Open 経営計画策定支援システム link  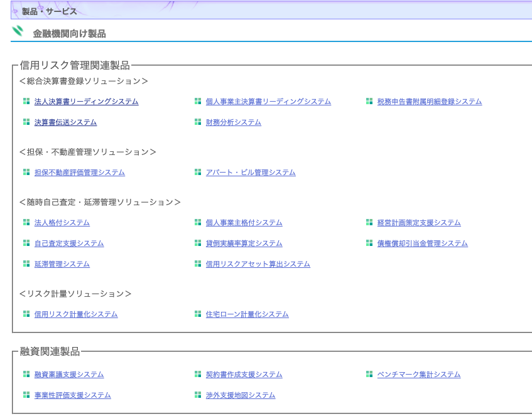coord(419,222)
